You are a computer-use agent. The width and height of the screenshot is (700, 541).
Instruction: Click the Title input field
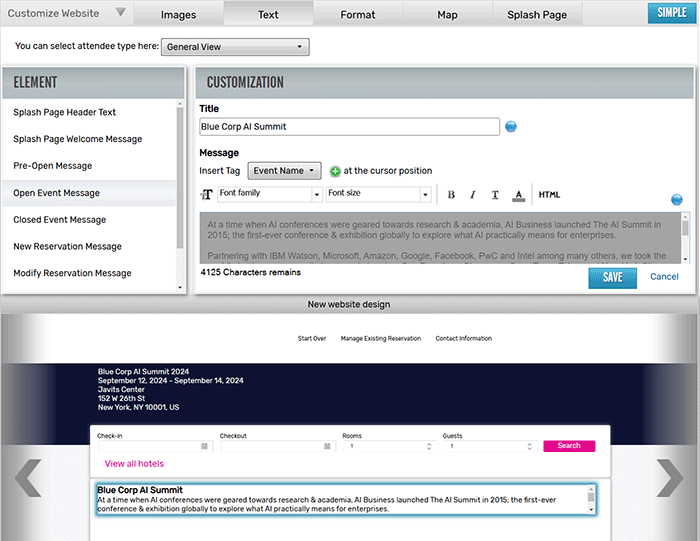click(350, 127)
